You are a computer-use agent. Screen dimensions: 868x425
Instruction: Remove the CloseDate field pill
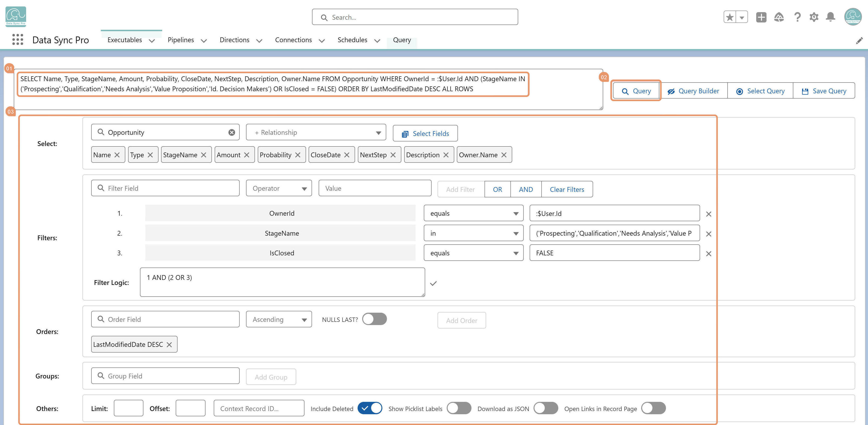(347, 155)
